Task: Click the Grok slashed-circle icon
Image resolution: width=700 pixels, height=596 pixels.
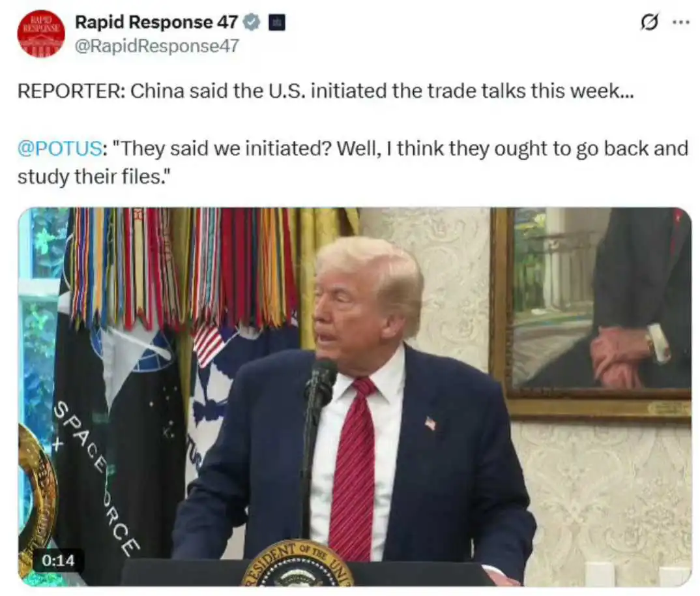Action: [x=649, y=22]
